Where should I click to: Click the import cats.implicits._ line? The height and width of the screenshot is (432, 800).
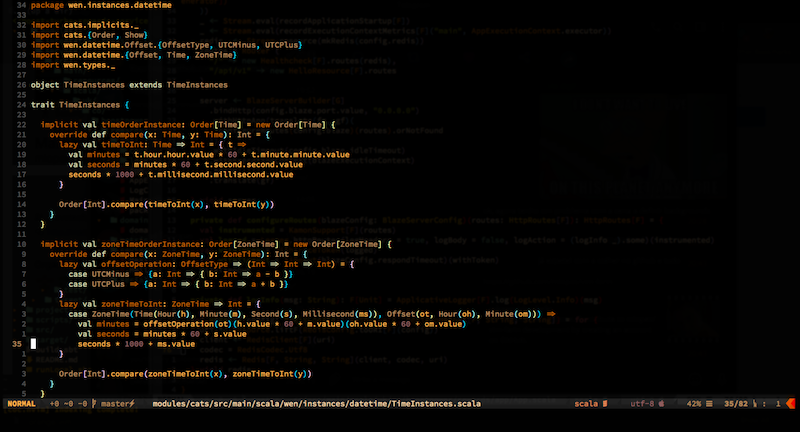pos(85,25)
